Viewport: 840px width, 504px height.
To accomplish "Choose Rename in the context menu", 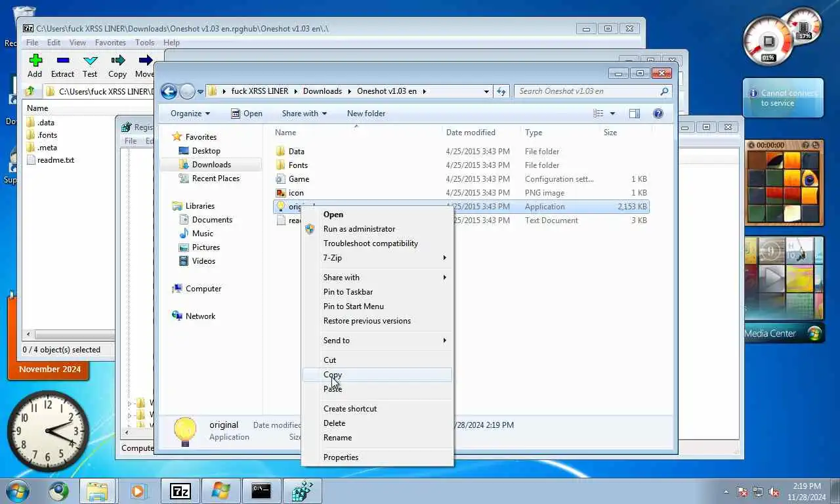I will click(377, 438).
